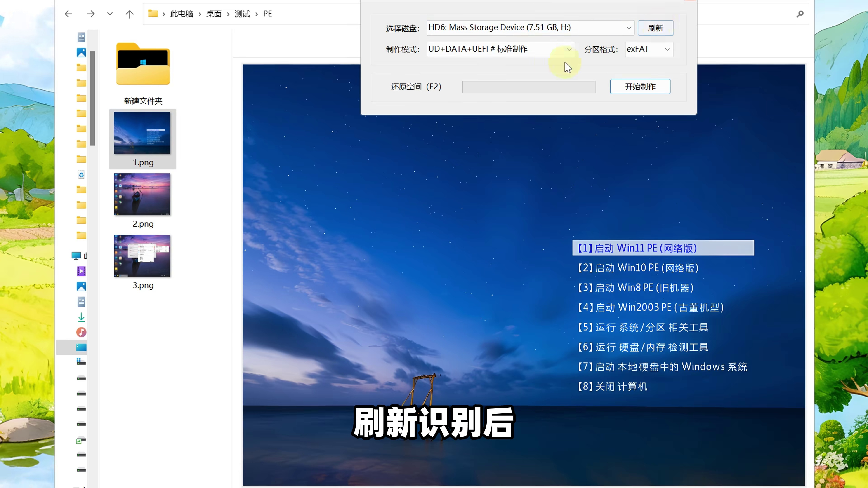Navigate back with the left arrow
The height and width of the screenshot is (488, 868).
coord(68,14)
